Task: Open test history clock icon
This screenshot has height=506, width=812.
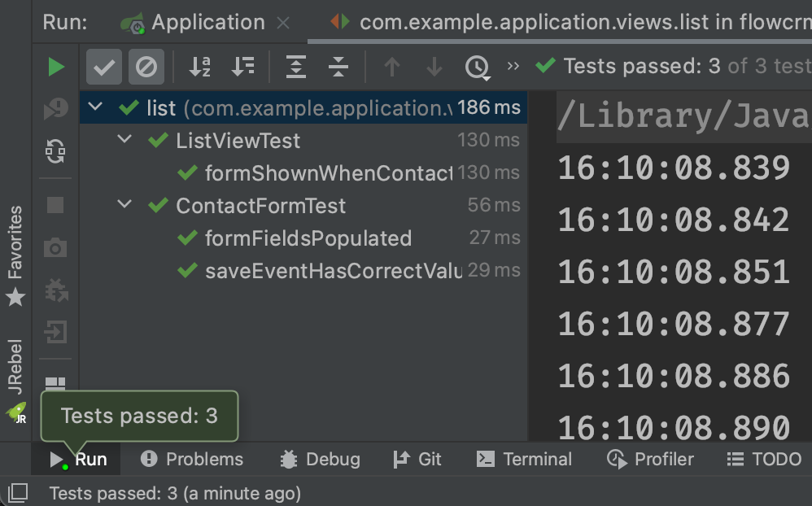Action: pyautogui.click(x=478, y=67)
